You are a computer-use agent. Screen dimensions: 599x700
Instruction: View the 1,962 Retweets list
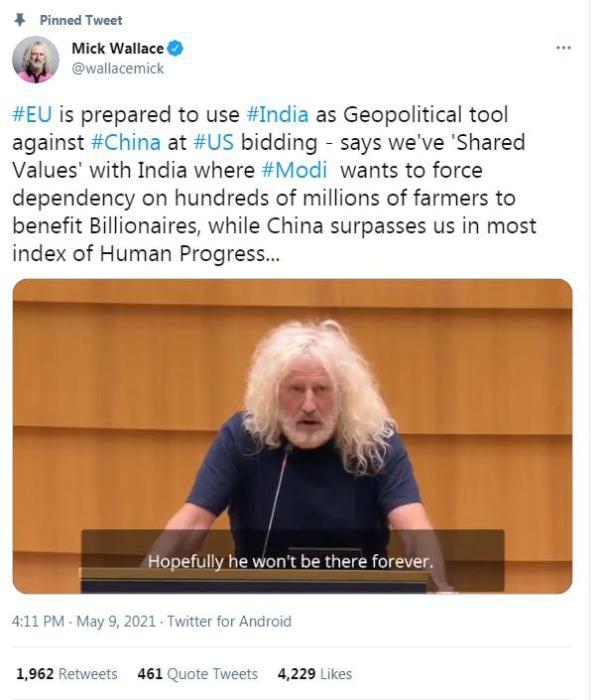[x=67, y=673]
